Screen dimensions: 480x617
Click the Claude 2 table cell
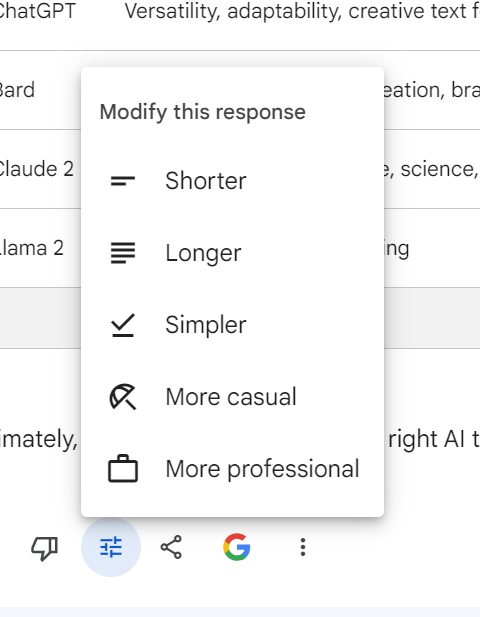tap(37, 169)
